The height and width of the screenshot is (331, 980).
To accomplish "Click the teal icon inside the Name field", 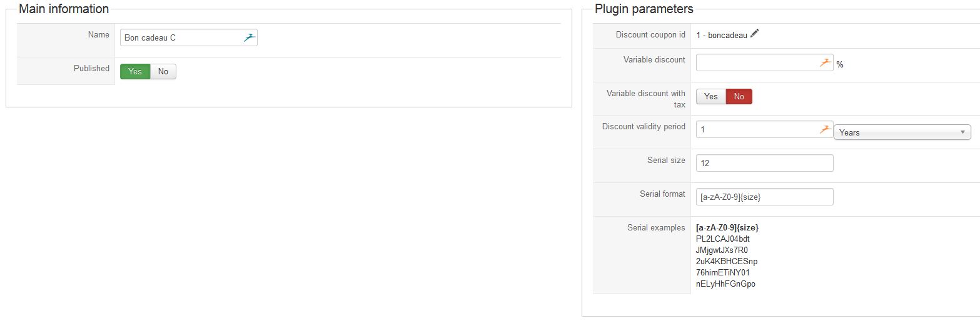I will point(249,37).
